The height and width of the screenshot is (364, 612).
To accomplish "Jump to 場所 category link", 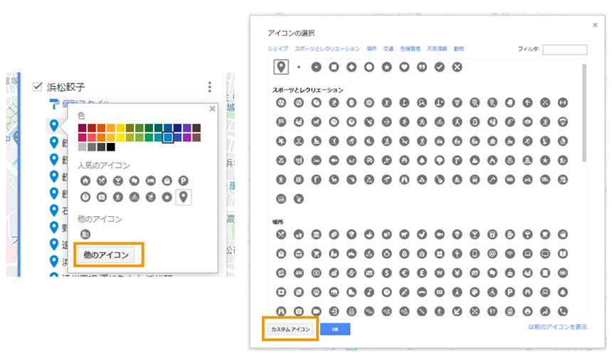I will (371, 49).
